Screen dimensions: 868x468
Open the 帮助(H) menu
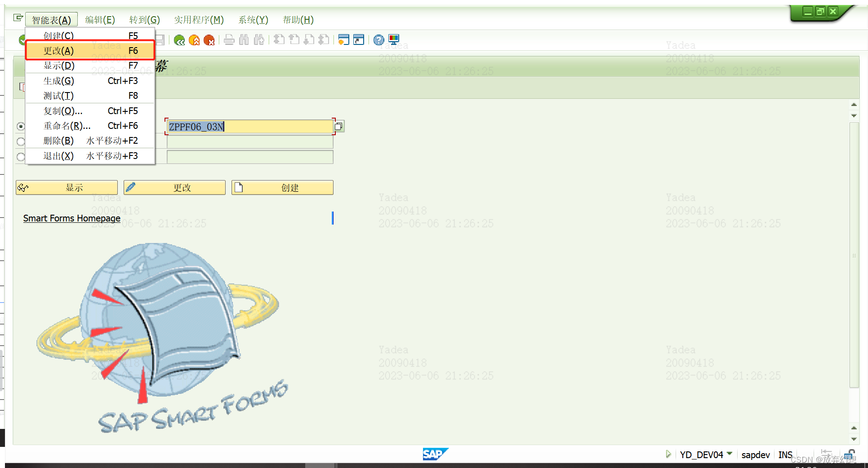pyautogui.click(x=298, y=20)
